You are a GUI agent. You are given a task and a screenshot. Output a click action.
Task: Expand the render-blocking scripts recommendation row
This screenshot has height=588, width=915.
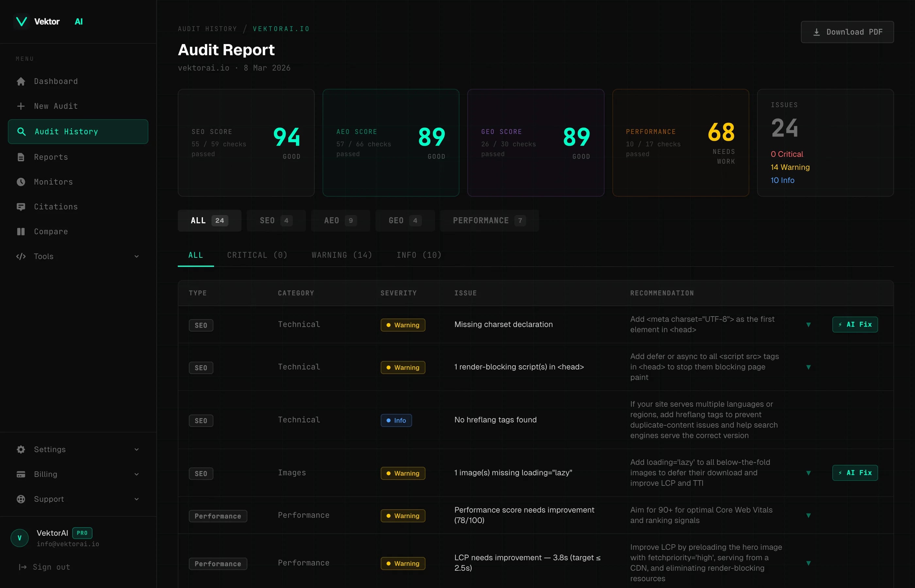pos(808,367)
